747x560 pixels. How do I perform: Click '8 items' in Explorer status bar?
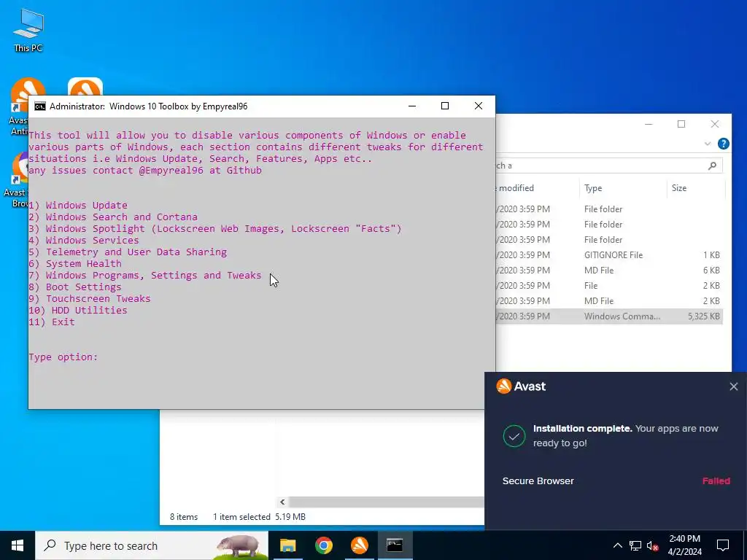[x=184, y=517]
